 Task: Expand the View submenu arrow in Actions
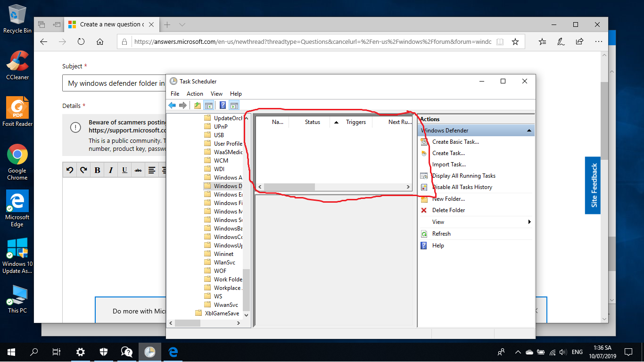pos(529,222)
